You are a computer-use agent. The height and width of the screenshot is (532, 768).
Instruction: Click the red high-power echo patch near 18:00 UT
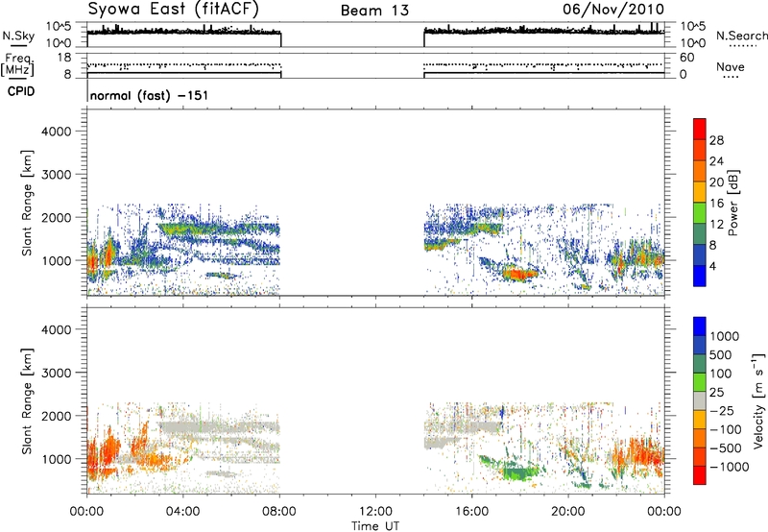point(520,274)
